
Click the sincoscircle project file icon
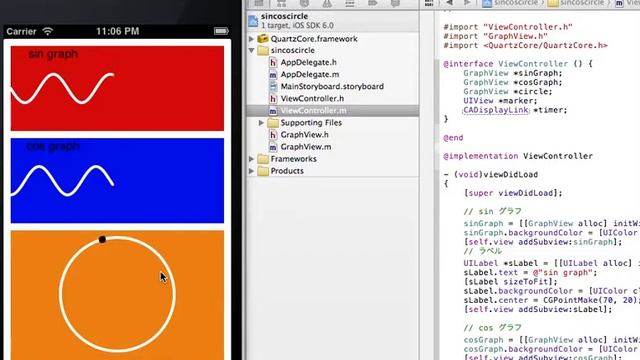tap(253, 21)
